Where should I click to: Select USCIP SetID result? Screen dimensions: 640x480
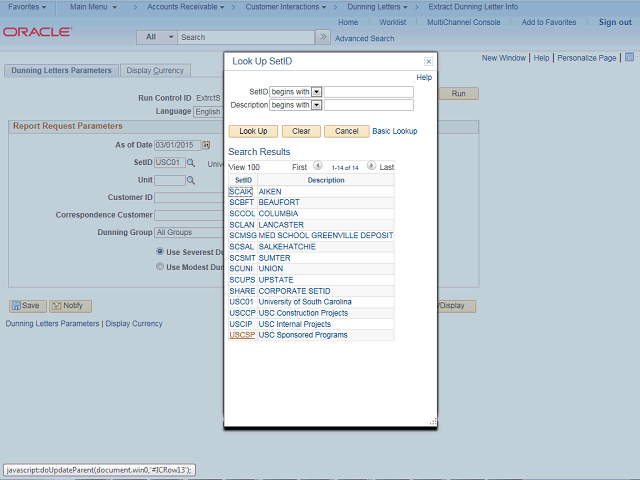241,324
